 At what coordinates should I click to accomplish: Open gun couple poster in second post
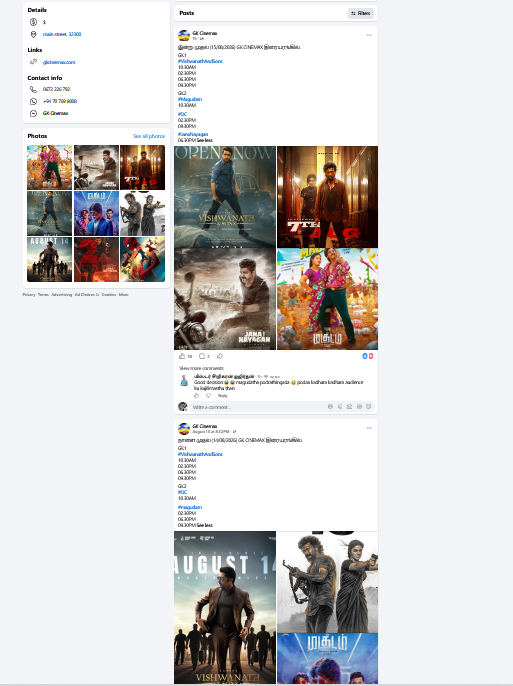click(328, 582)
